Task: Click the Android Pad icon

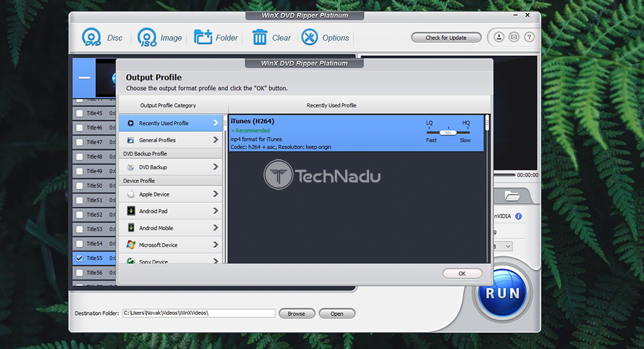Action: pos(131,211)
